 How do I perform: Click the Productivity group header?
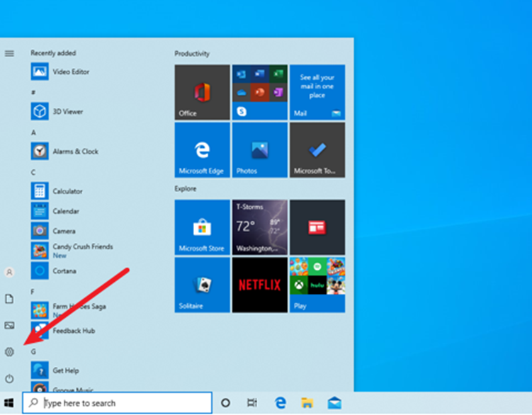tap(192, 54)
